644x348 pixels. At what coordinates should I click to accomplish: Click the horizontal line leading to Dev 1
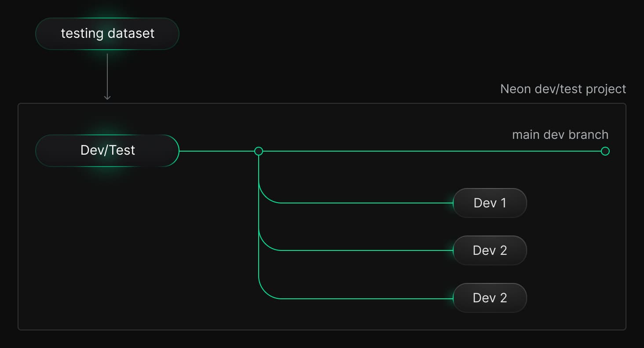click(365, 203)
